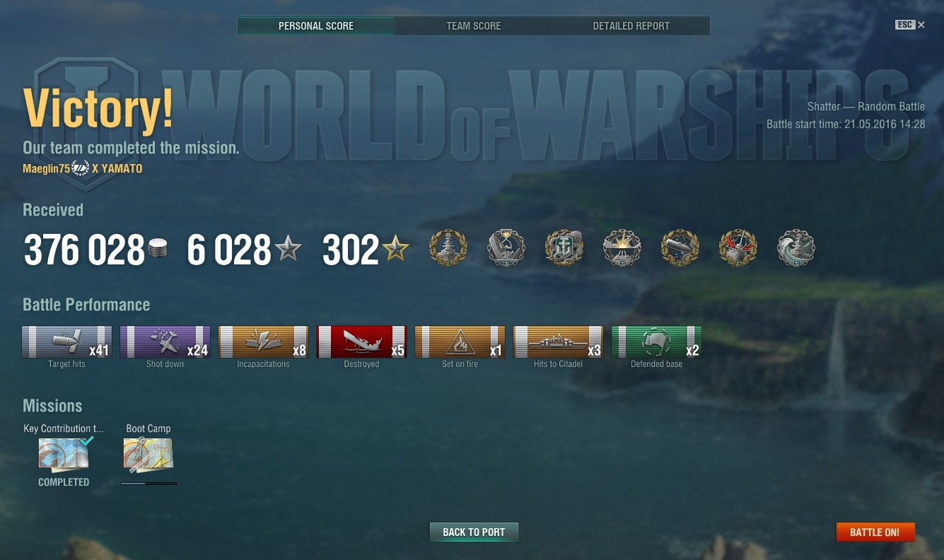The width and height of the screenshot is (944, 560).
Task: Open the completed Key Contribution mission thumbnail
Action: [x=64, y=455]
